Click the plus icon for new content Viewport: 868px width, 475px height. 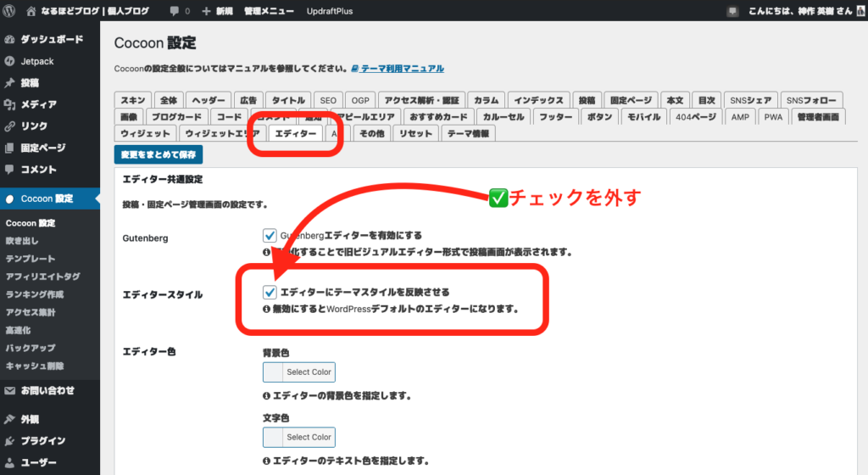click(206, 11)
